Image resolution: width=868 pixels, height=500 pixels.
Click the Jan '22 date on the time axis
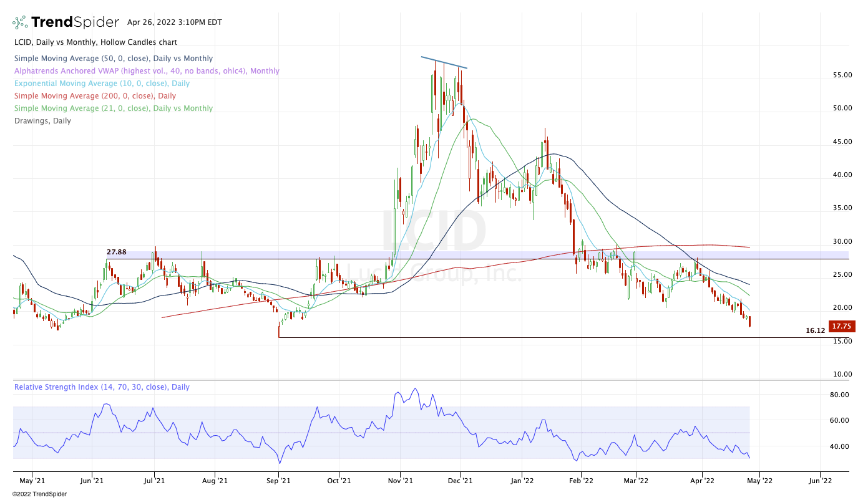pos(522,481)
